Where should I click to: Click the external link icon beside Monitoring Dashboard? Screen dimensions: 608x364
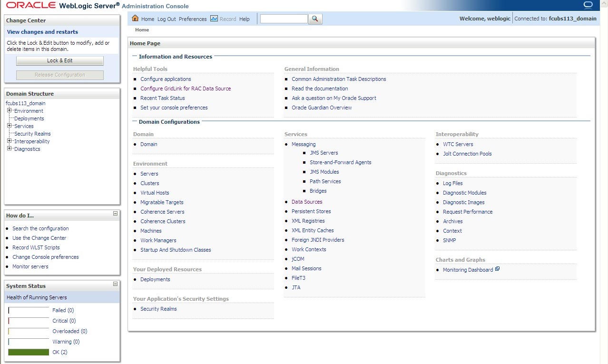tap(497, 269)
